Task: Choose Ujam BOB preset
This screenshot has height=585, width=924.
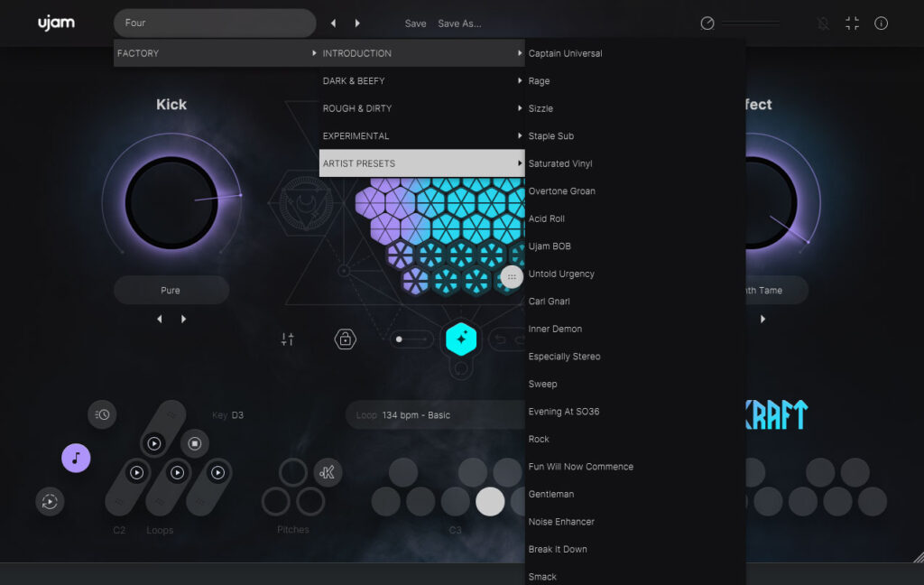Action: (635, 246)
